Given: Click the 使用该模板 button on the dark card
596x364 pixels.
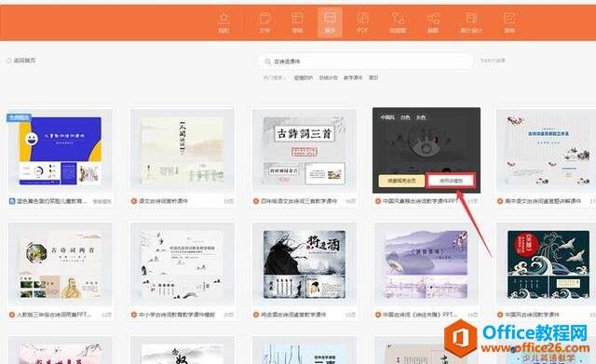Looking at the screenshot, I should tap(451, 181).
